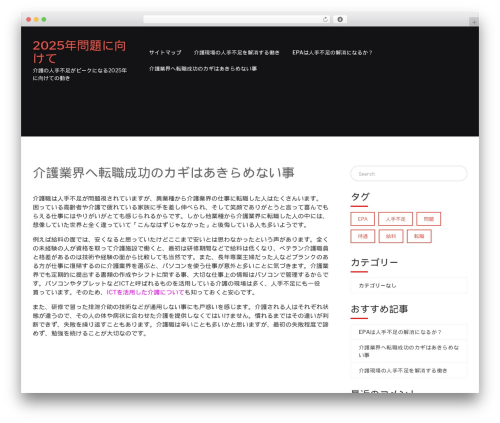Click the tagline 介護の人手不足がピークになる2025年
Viewport: 500px width, 423px height.
pos(80,74)
